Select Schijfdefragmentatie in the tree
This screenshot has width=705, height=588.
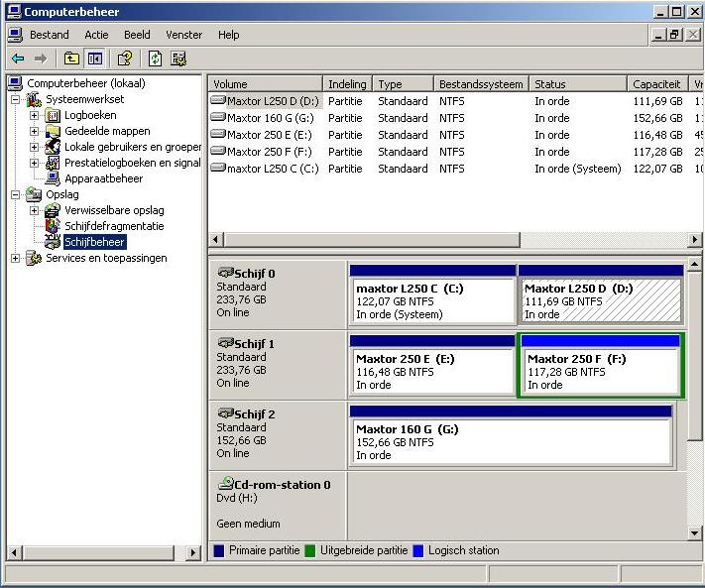click(x=114, y=226)
